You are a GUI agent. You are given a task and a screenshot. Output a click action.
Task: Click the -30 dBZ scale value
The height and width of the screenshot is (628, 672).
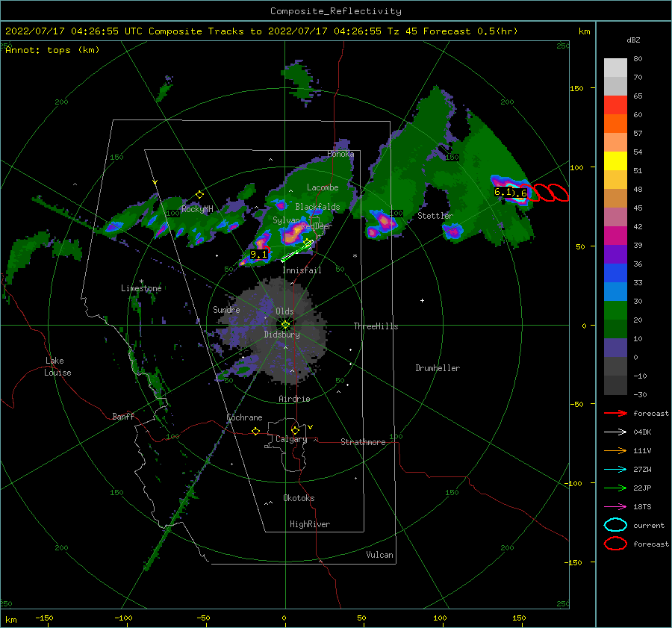(x=640, y=394)
